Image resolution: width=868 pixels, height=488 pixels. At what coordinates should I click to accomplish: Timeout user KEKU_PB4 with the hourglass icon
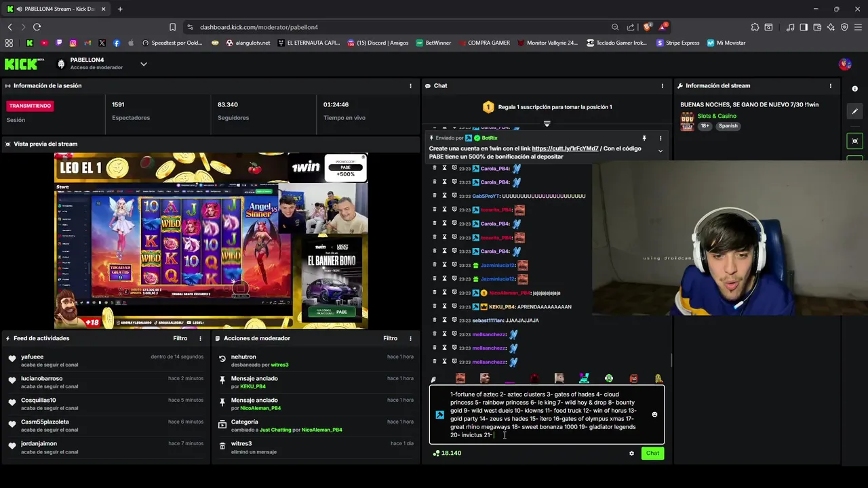(444, 306)
